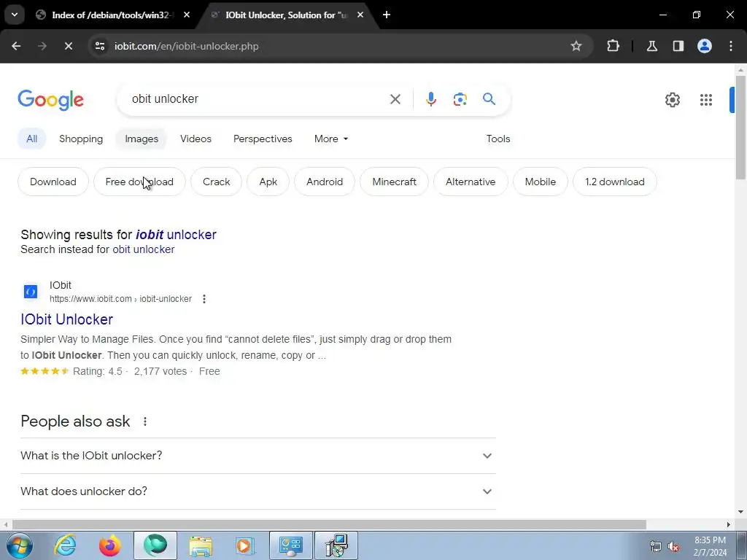Open the corrected 'iobit unlocker' link
The image size is (747, 560).
point(176,235)
